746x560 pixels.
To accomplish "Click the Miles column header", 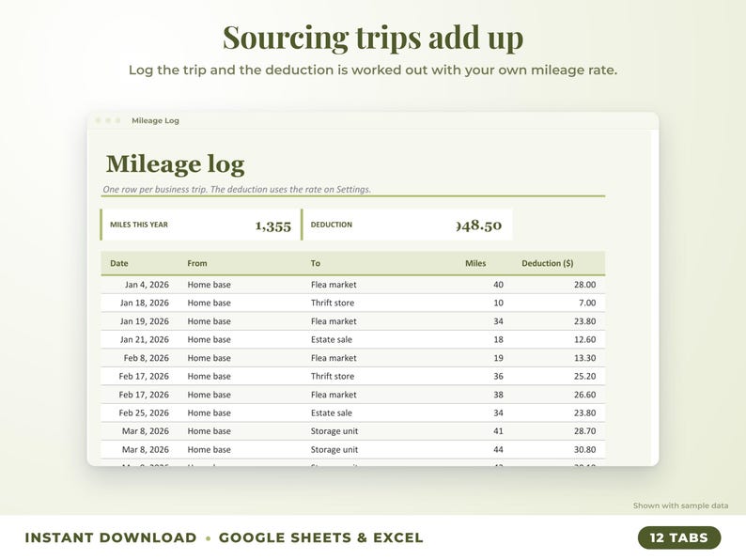I will [x=475, y=263].
